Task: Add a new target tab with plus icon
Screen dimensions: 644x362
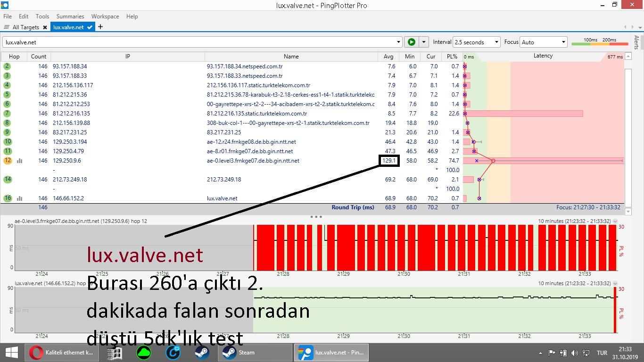Action: [100, 27]
